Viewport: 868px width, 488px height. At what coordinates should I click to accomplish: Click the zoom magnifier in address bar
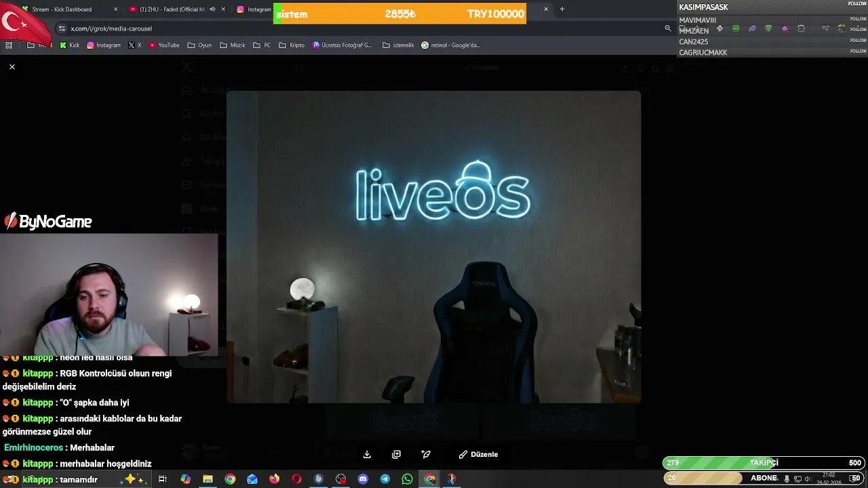668,28
